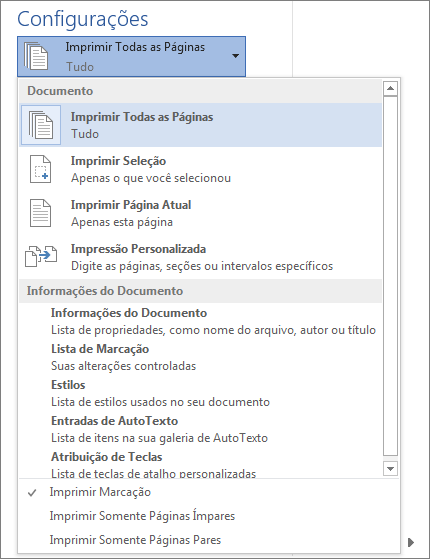Click the vertical scrollbar thumb
The image size is (430, 559).
pyautogui.click(x=390, y=276)
